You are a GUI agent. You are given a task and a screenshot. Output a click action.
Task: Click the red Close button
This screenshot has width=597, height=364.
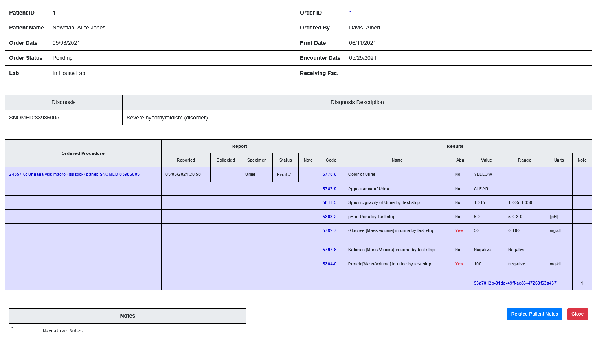(x=577, y=314)
